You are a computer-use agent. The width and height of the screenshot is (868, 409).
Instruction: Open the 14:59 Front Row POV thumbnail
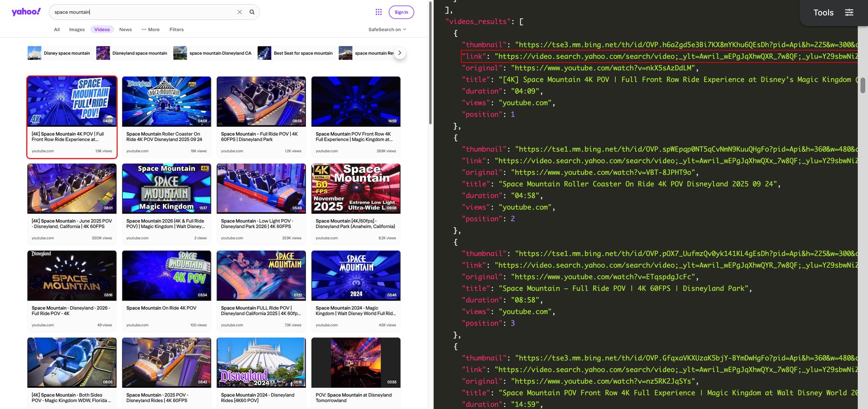click(x=356, y=101)
